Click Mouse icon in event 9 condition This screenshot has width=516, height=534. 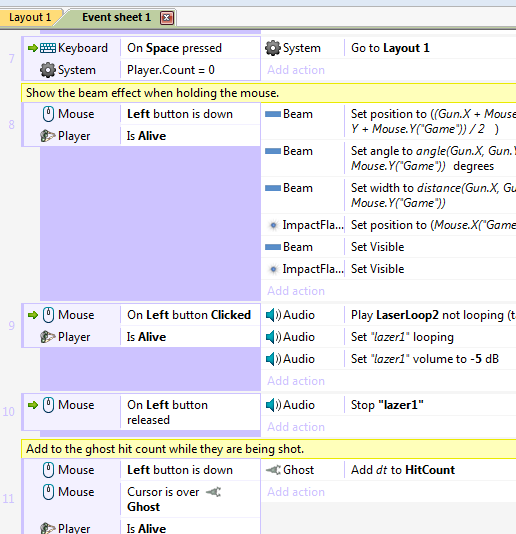(48, 315)
